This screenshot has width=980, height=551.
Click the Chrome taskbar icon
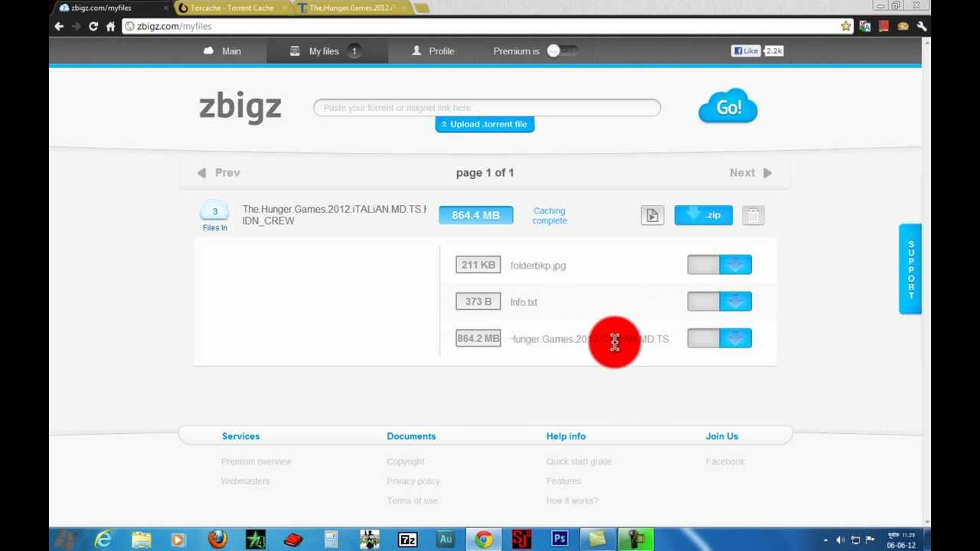[x=483, y=540]
